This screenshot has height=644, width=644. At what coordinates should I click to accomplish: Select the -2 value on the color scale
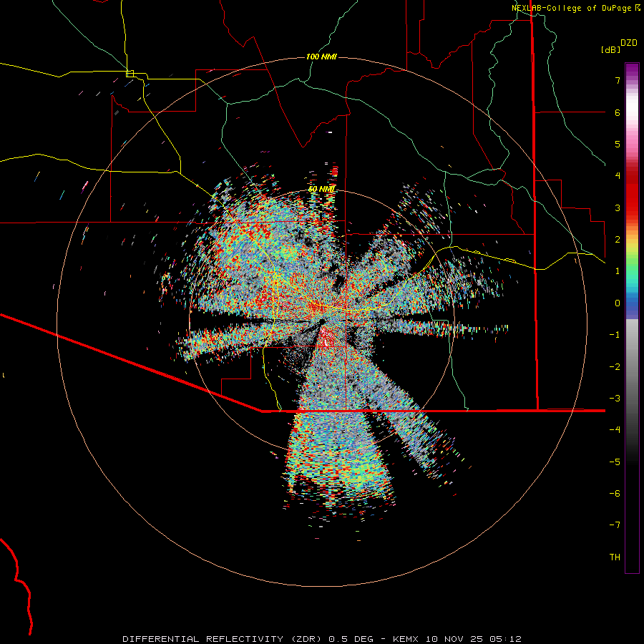tap(615, 367)
